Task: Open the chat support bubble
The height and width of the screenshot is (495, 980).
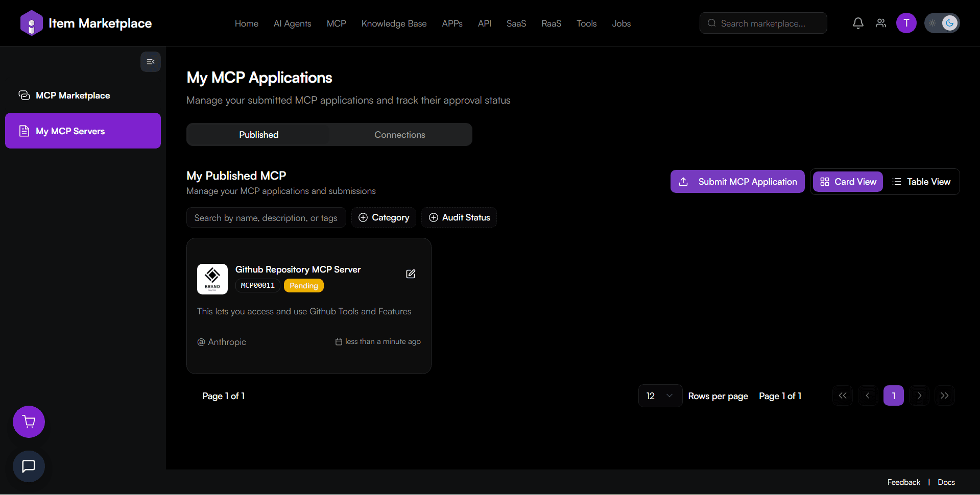Action: point(29,466)
